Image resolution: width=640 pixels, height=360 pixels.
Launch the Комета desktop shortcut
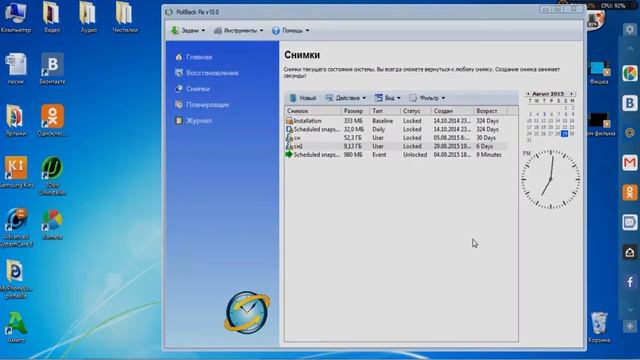(52, 224)
